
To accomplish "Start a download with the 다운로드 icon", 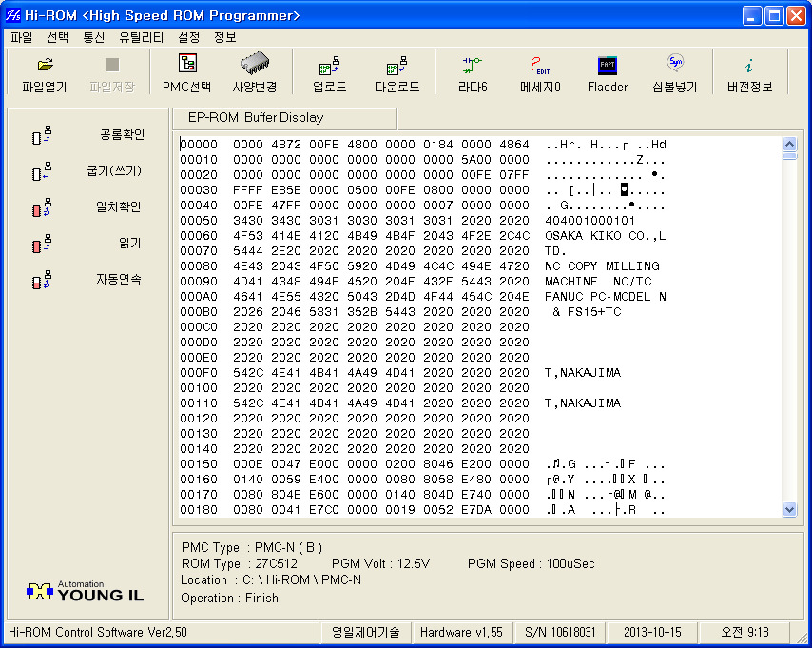I will point(396,73).
